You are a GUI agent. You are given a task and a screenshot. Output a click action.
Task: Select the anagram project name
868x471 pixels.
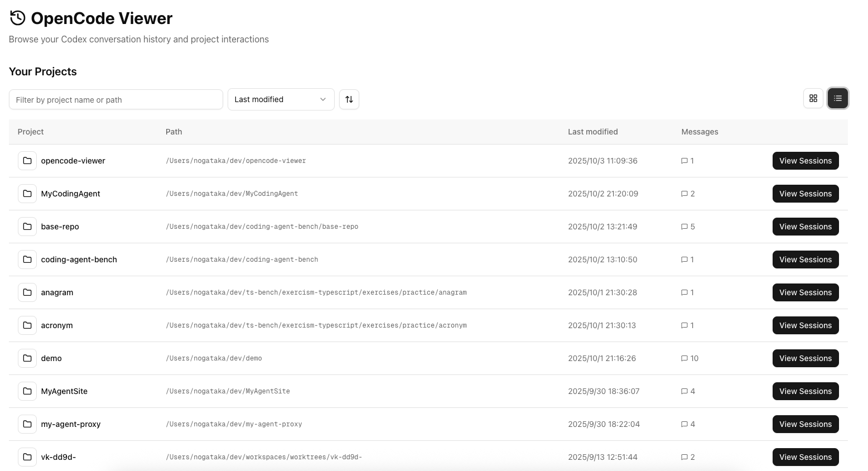point(57,292)
